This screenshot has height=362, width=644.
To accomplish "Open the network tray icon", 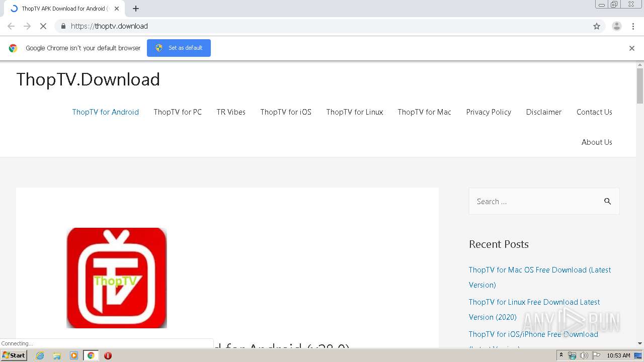I will 572,355.
